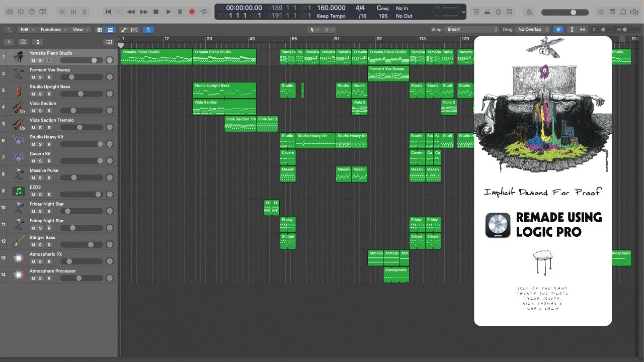Expand the LCD display mode chevron
This screenshot has width=644, height=362.
click(x=463, y=12)
